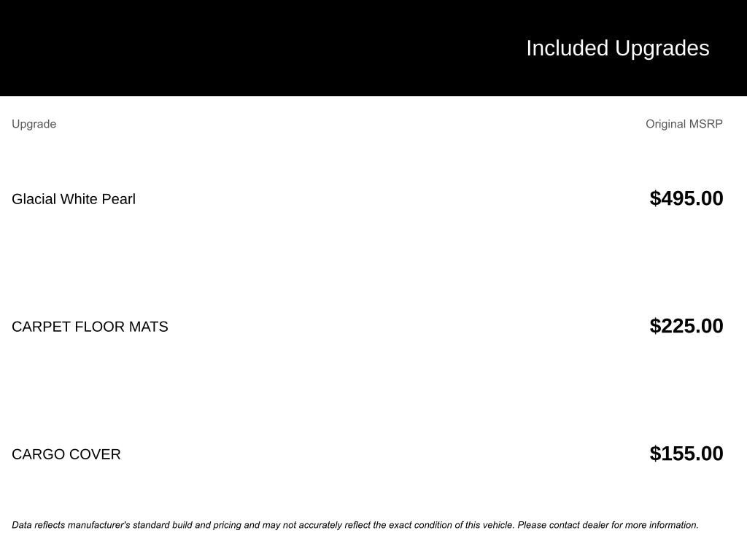Click the word 'pricing' in the disclaimer

click(x=228, y=525)
